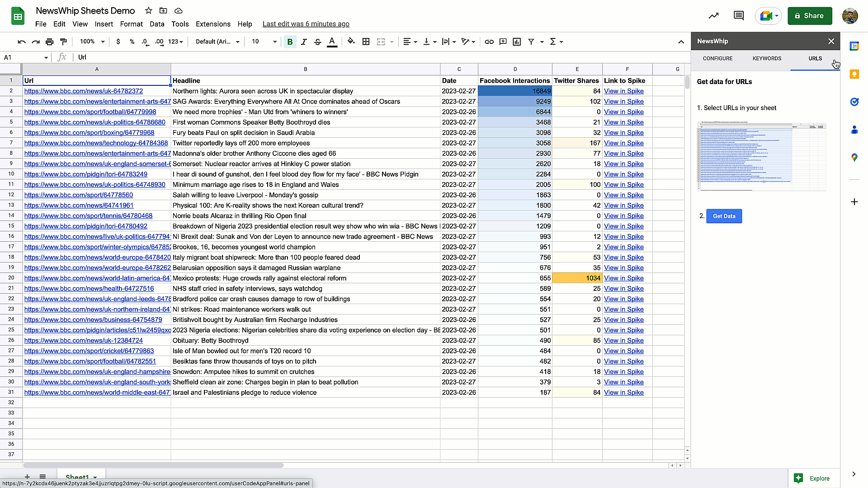
Task: Open comment history icon
Action: click(739, 16)
